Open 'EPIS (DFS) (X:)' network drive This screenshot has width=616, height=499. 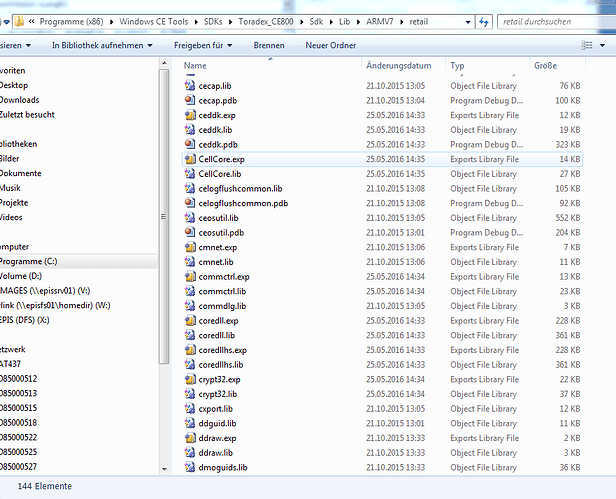25,320
